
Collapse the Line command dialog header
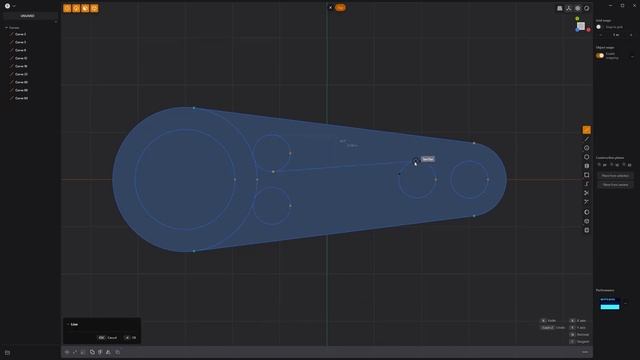pyautogui.click(x=68, y=324)
